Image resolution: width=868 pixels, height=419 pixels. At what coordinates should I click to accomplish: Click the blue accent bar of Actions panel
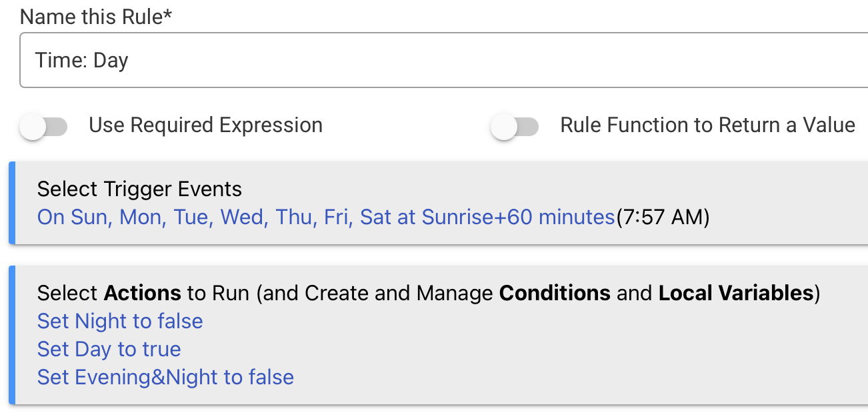[x=11, y=335]
